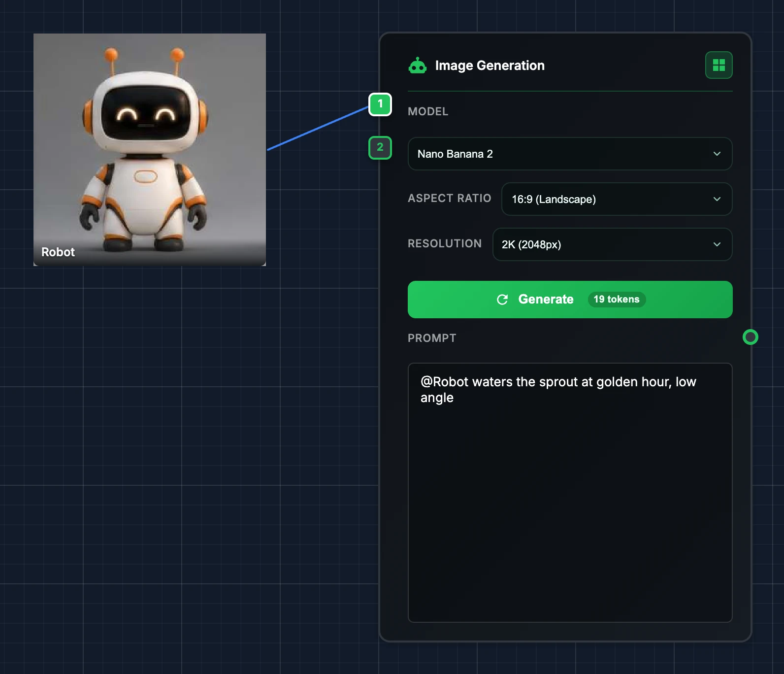Click into the prompt text area

[x=570, y=493]
